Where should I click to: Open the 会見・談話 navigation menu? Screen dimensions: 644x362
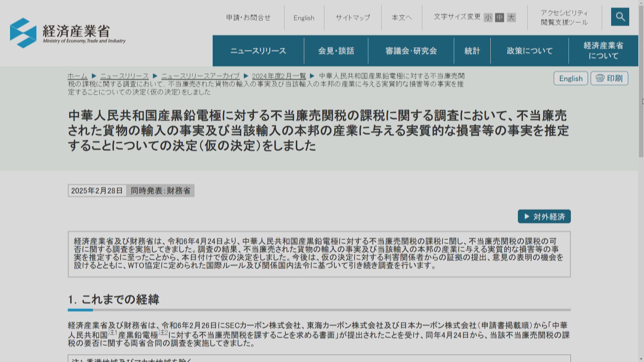pyautogui.click(x=336, y=51)
